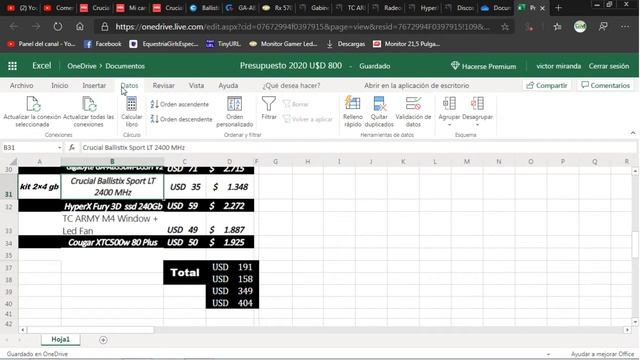Screen dimensions: 640x360
Task: Switch to the Insertar ribbon tab
Action: click(x=94, y=85)
